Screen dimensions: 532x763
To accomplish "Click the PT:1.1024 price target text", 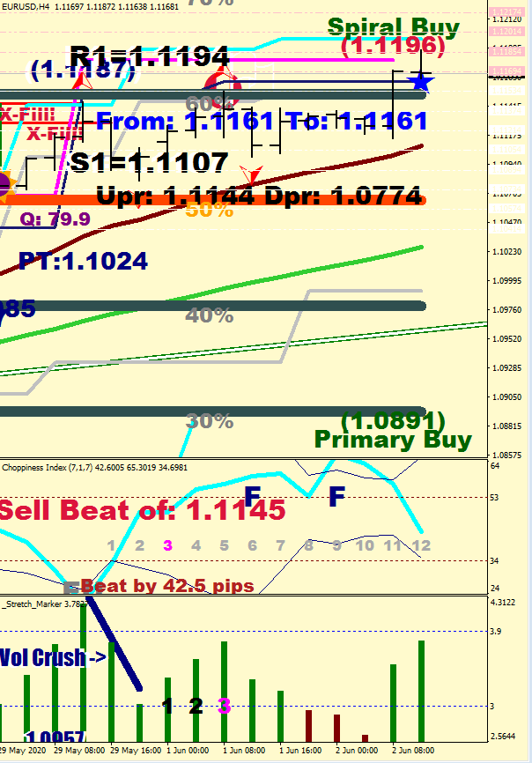I will point(83,261).
